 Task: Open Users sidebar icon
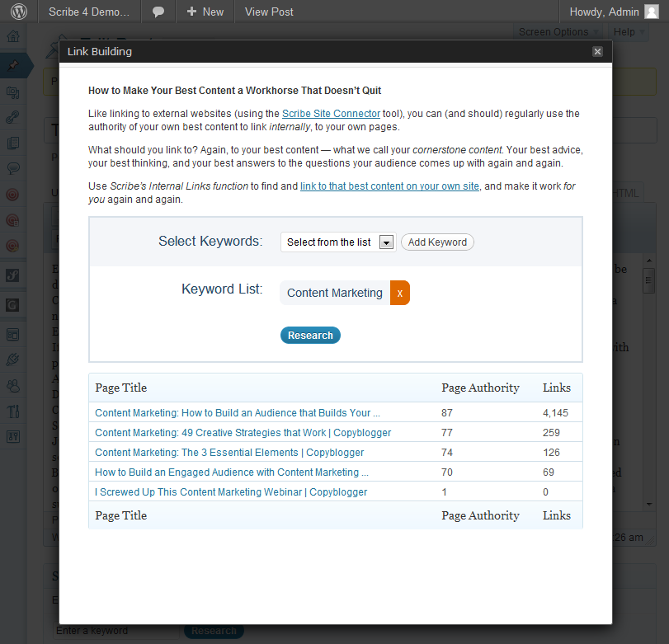tap(13, 386)
